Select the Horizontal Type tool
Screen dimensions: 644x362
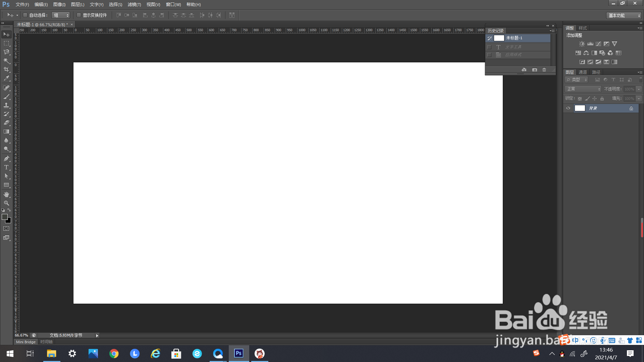[x=6, y=167]
